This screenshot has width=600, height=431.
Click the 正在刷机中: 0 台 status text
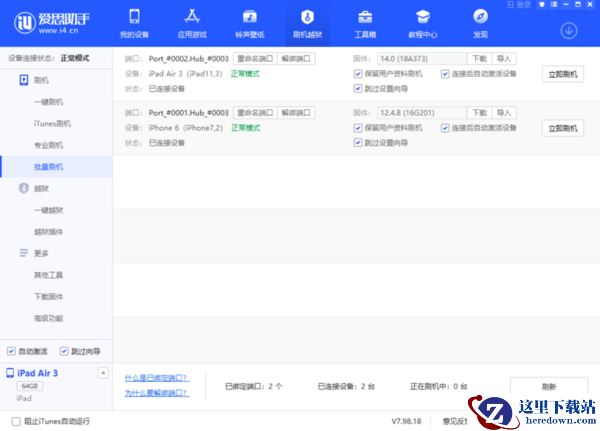click(x=439, y=386)
